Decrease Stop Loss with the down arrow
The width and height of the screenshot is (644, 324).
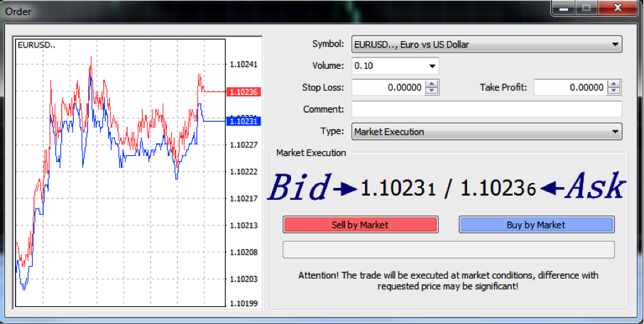tap(432, 91)
